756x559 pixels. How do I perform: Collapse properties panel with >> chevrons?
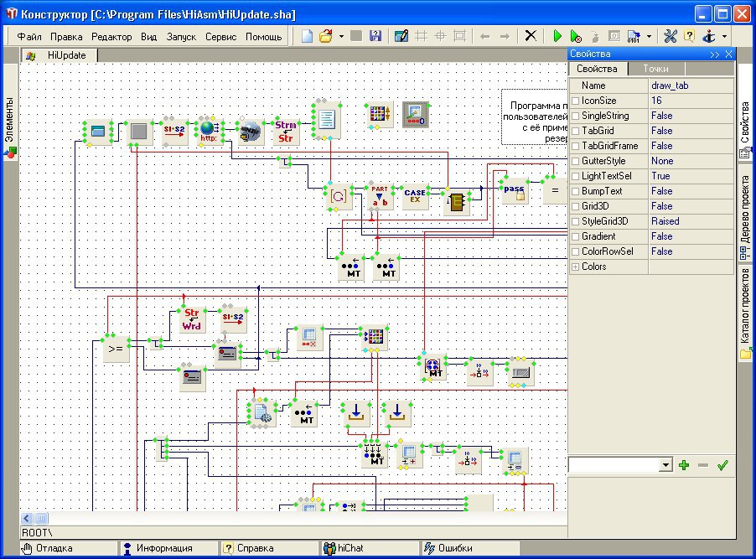(715, 54)
